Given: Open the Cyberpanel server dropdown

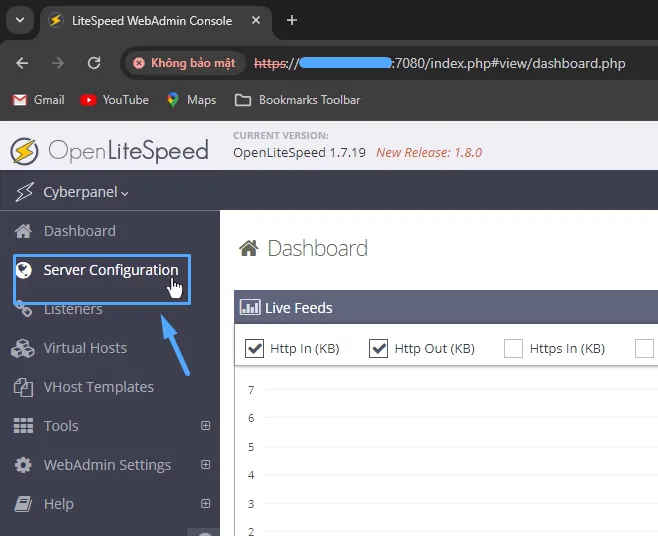Looking at the screenshot, I should pos(86,192).
